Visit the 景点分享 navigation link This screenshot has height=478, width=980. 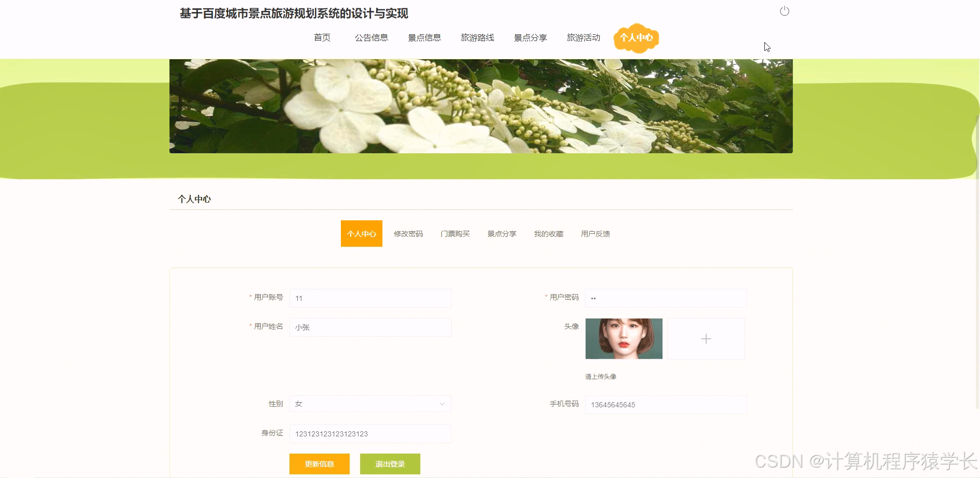[530, 37]
